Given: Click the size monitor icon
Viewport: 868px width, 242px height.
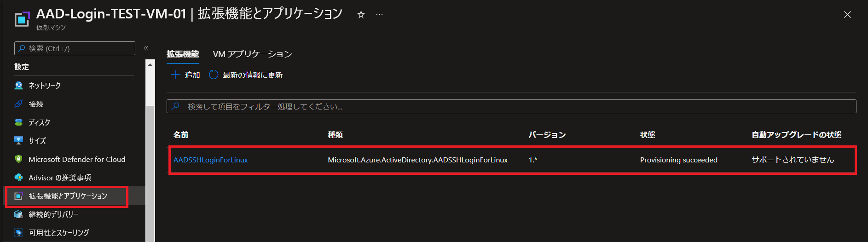Looking at the screenshot, I should pos(19,141).
